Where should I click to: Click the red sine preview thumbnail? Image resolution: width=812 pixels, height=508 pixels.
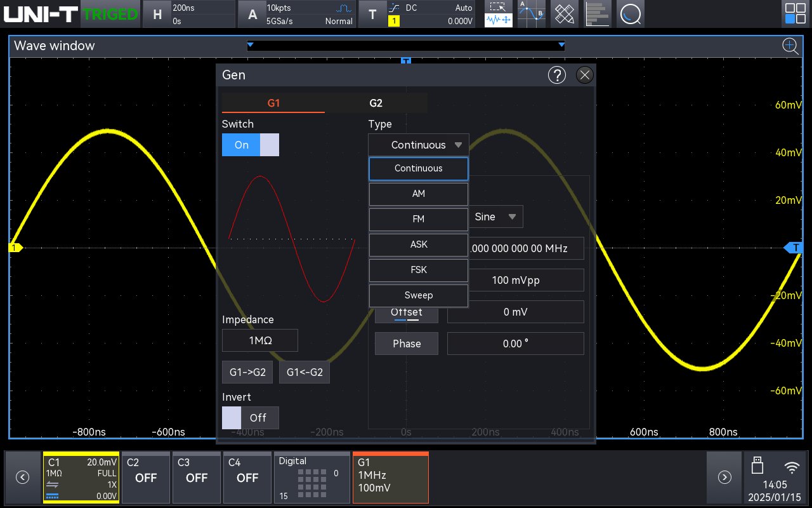click(292, 239)
